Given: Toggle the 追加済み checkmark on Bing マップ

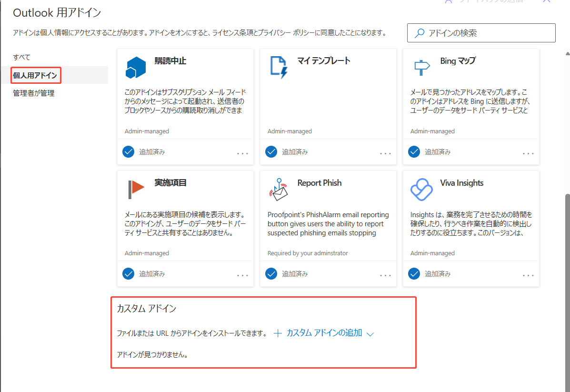Looking at the screenshot, I should [x=414, y=151].
